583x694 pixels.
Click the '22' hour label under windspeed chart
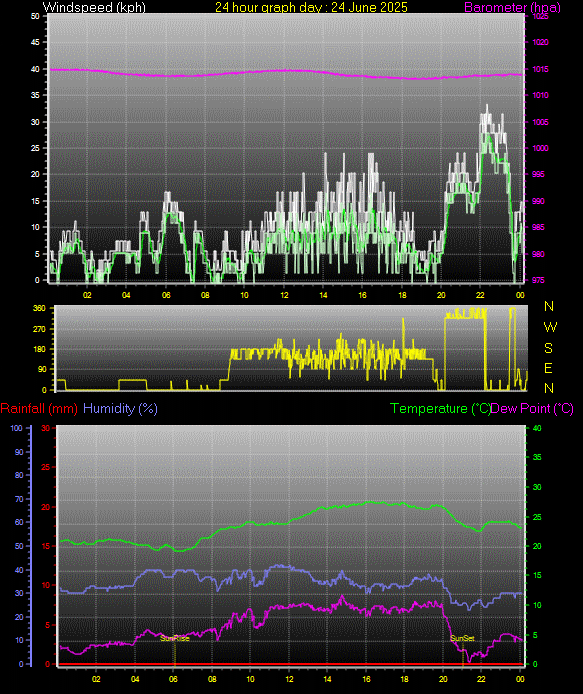pos(480,295)
